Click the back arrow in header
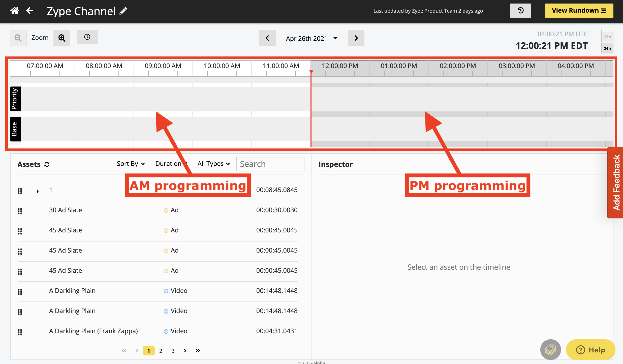Viewport: 623px width, 364px height. pyautogui.click(x=30, y=11)
